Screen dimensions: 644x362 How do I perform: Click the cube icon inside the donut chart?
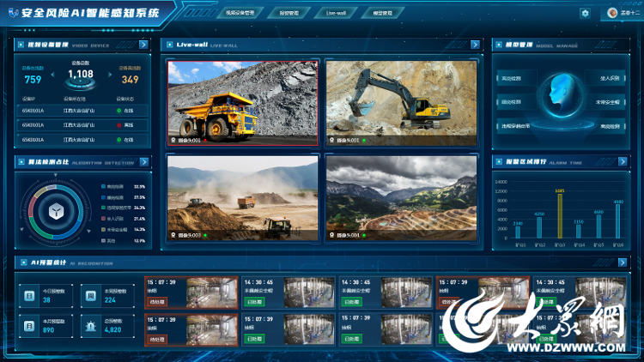[x=56, y=212]
